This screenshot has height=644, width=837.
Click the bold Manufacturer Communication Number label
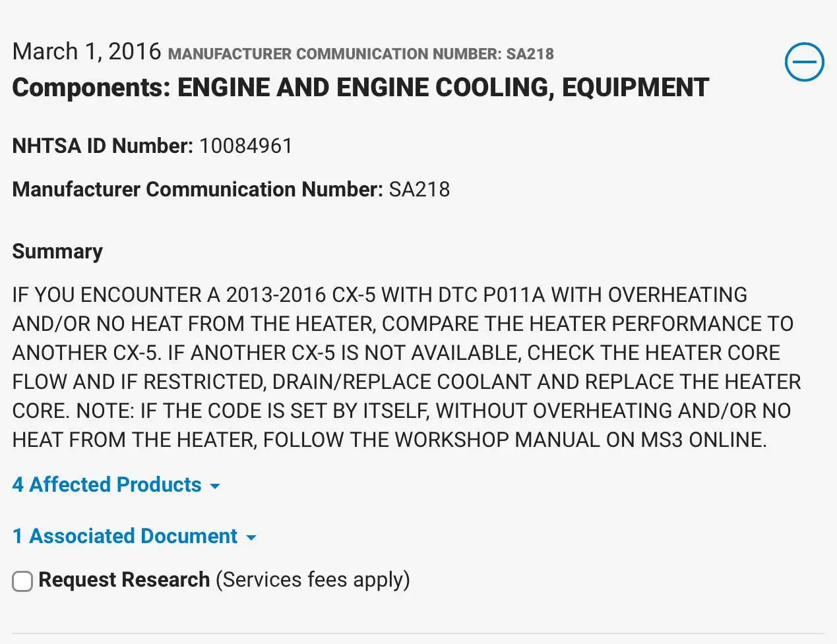[197, 189]
